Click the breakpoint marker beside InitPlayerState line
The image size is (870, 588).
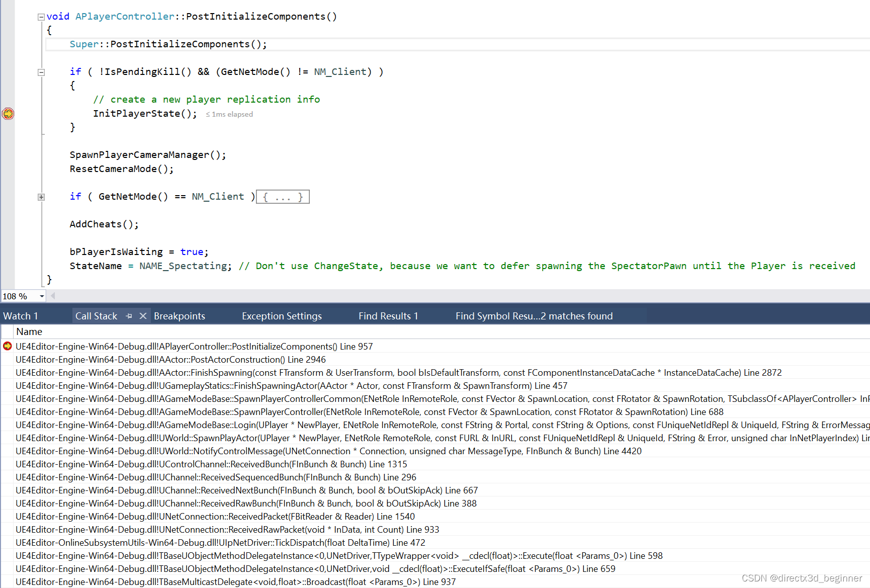click(8, 114)
